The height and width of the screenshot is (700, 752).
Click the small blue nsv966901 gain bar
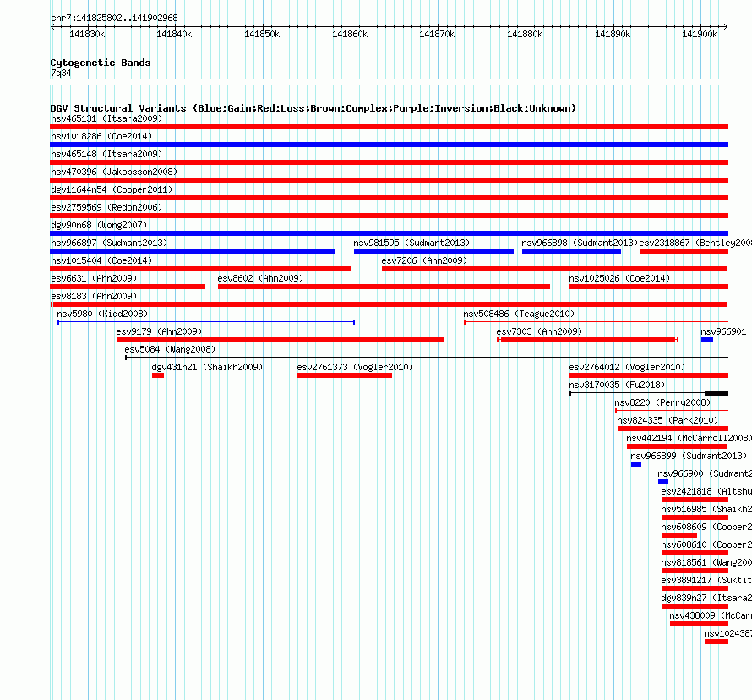coord(707,340)
